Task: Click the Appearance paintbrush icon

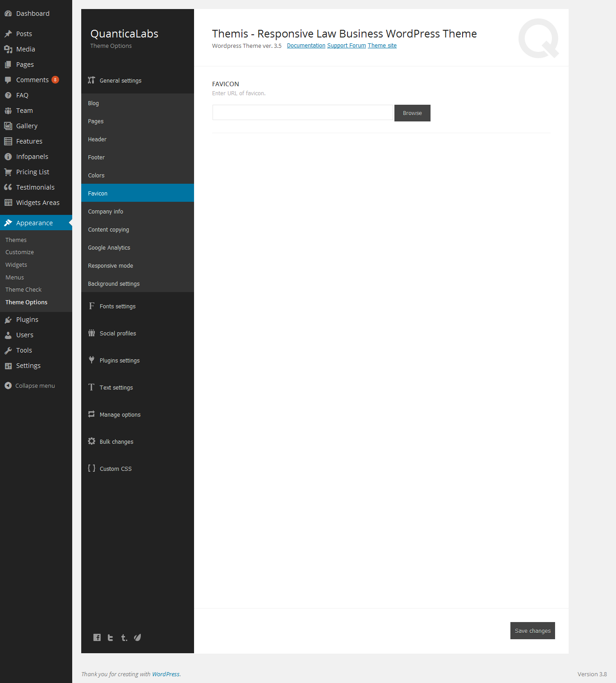Action: [8, 223]
